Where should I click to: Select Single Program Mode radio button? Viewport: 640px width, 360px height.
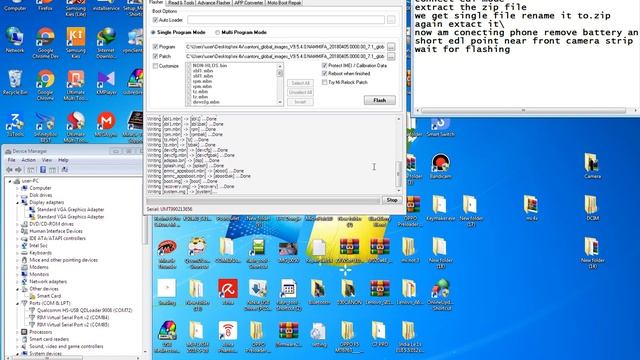point(153,32)
